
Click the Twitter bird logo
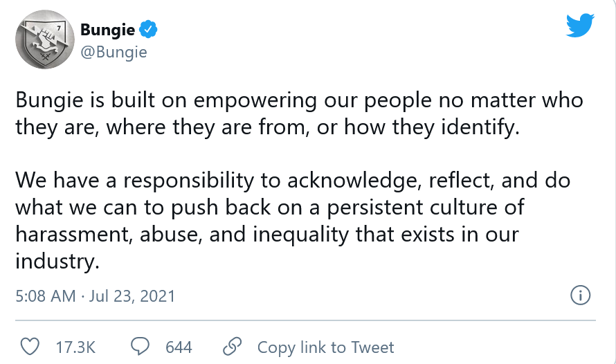pyautogui.click(x=579, y=26)
